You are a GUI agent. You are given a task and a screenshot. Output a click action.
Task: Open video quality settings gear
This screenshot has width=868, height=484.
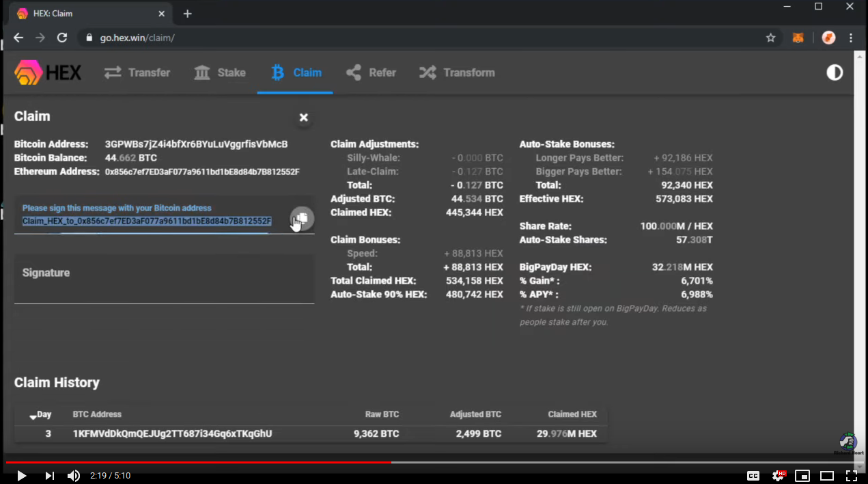coord(778,476)
